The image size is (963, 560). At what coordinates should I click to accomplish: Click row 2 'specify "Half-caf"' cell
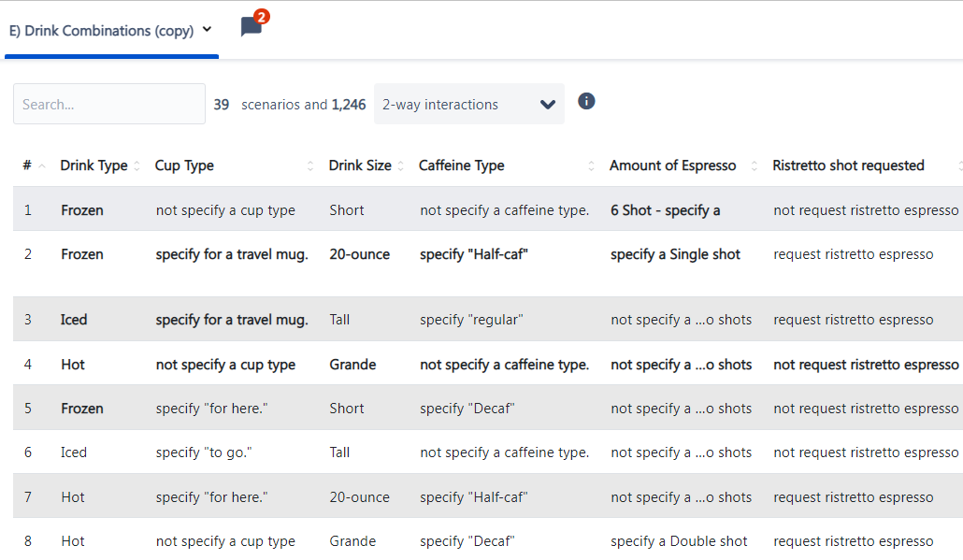pyautogui.click(x=473, y=254)
